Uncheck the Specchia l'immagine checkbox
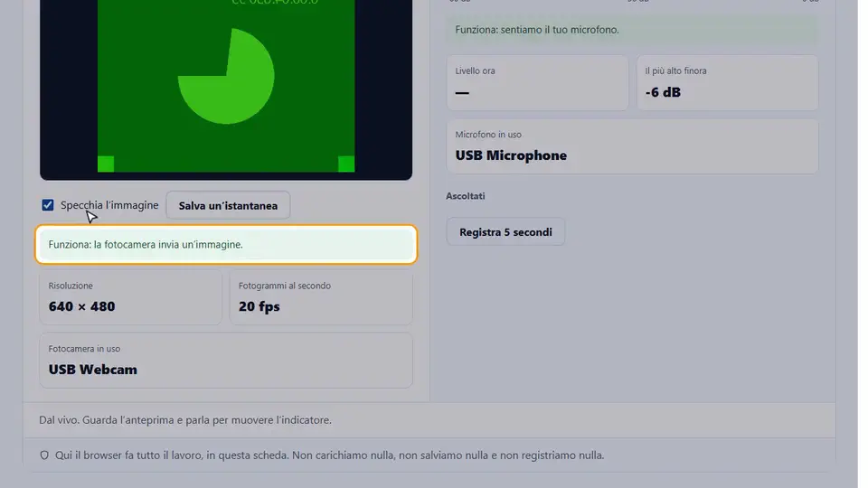868x488 pixels. (48, 205)
